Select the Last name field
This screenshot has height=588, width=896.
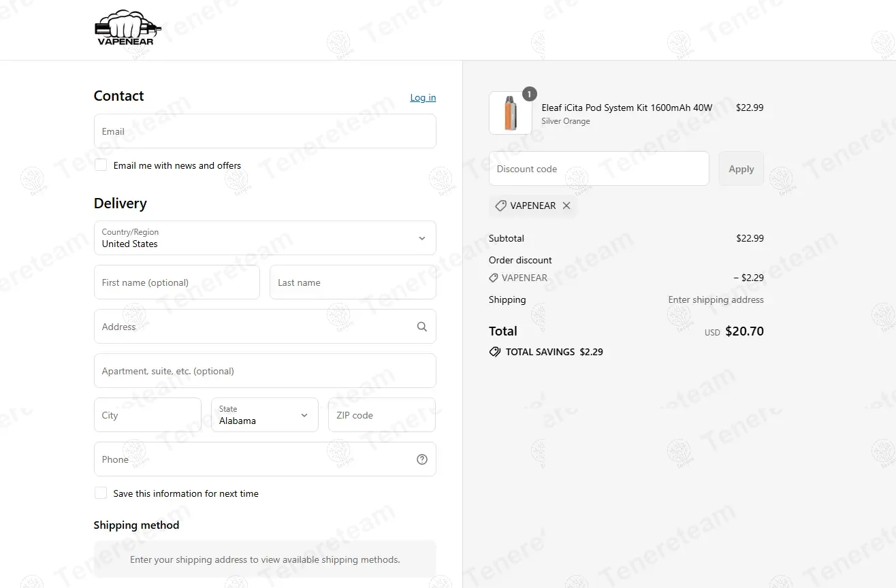(353, 282)
